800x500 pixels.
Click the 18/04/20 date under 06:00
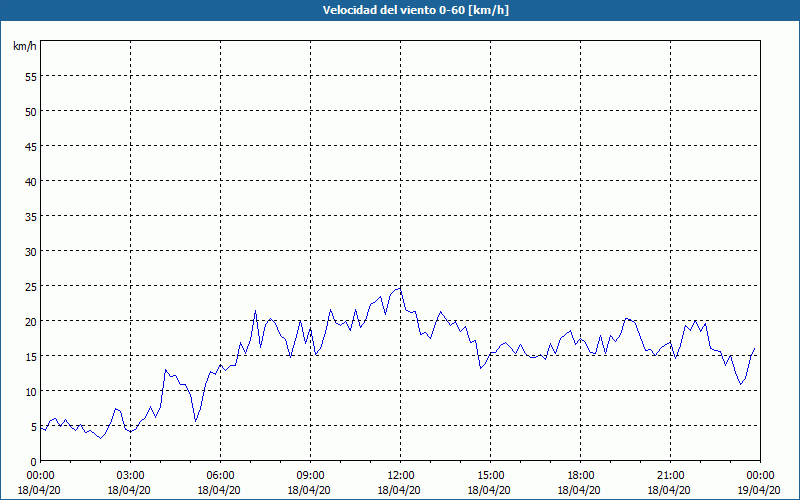219,490
